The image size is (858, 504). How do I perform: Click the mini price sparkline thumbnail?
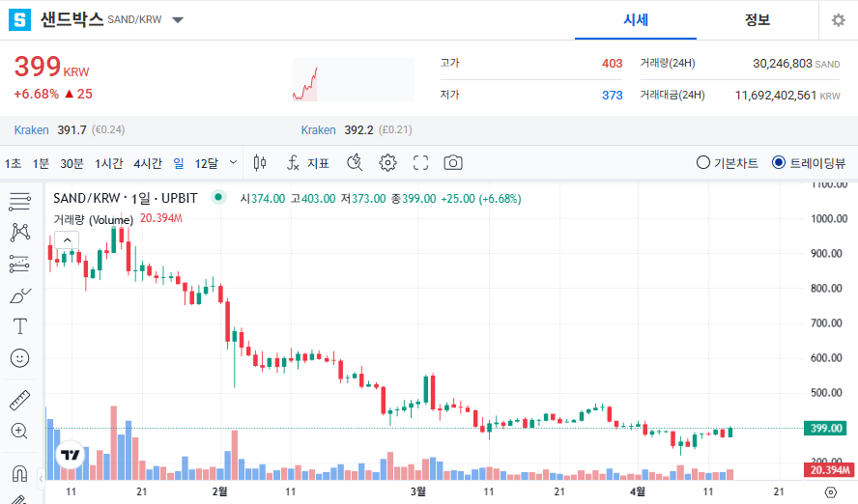353,79
